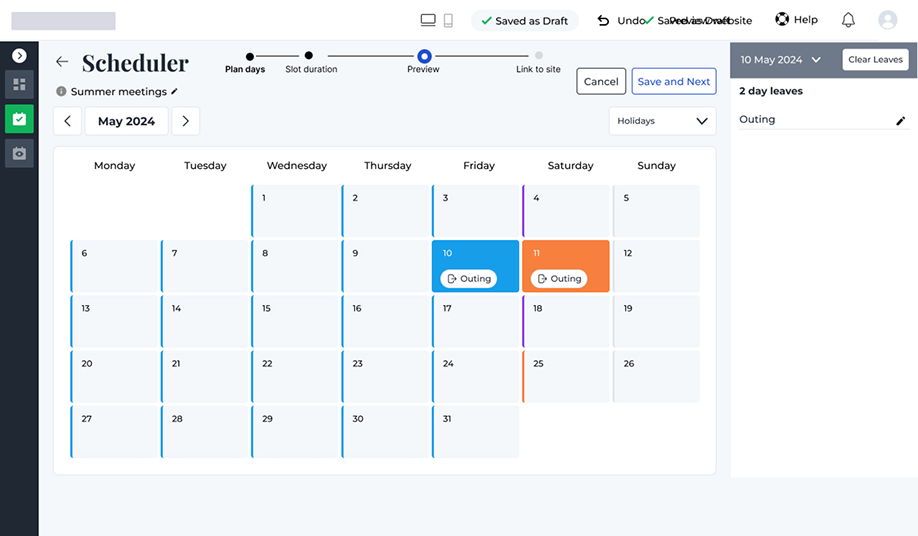Screen dimensions: 918x536
Task: Open the camera calendar icon in sidebar
Action: tap(19, 153)
